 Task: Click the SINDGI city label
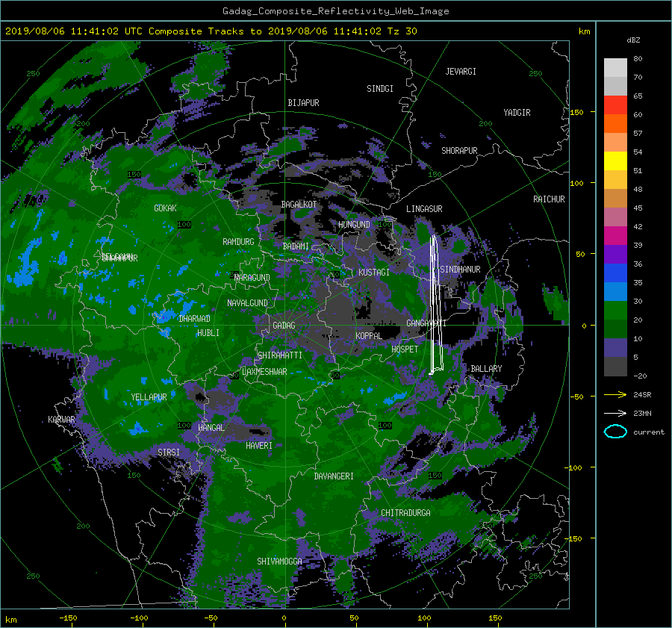(380, 89)
